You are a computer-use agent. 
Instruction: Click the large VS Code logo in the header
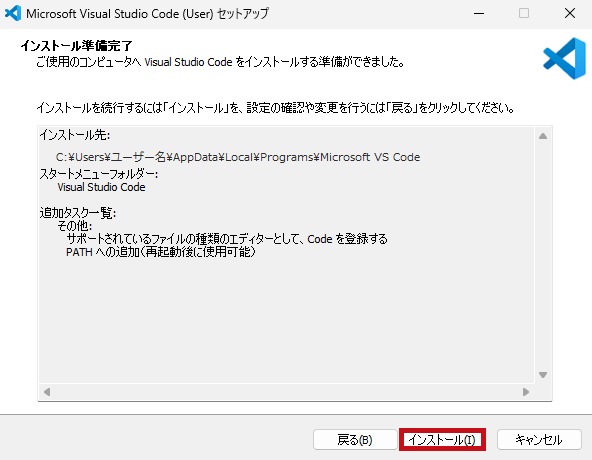click(x=564, y=59)
